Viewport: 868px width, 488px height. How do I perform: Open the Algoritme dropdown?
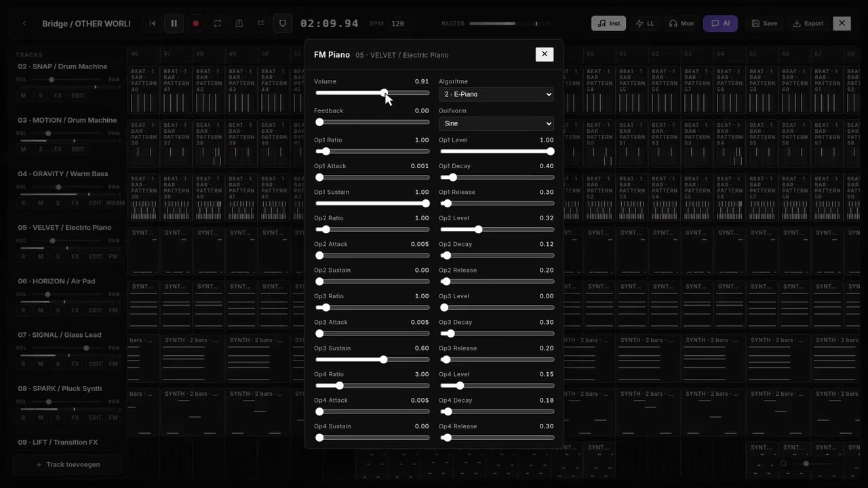[x=496, y=94]
